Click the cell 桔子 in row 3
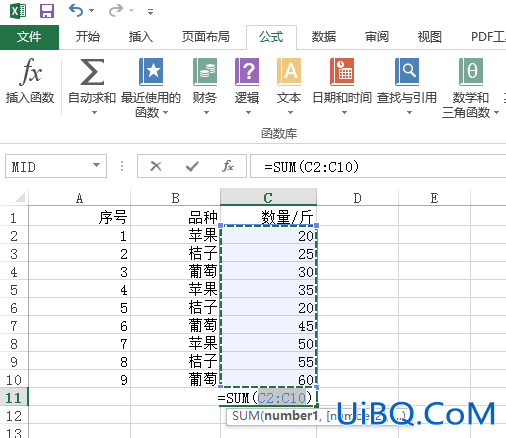 [x=175, y=254]
